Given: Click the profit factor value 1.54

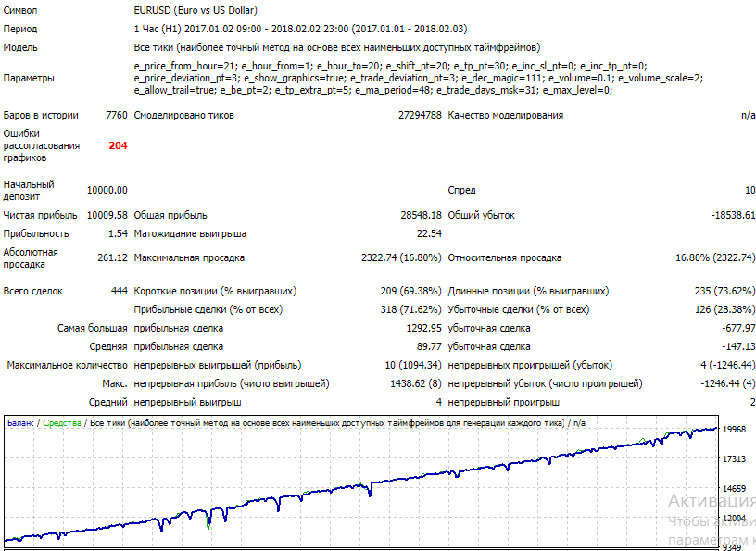Looking at the screenshot, I should click(x=119, y=233).
